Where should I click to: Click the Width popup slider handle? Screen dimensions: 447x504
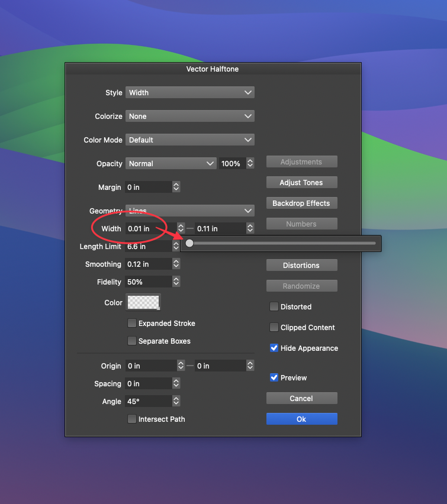[189, 243]
